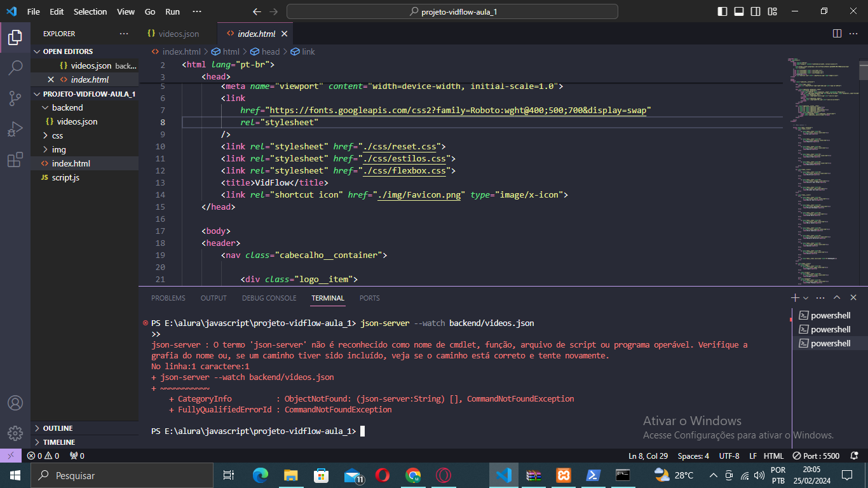Viewport: 868px width, 488px height.
Task: Click the go back arrow in title bar
Action: [257, 11]
